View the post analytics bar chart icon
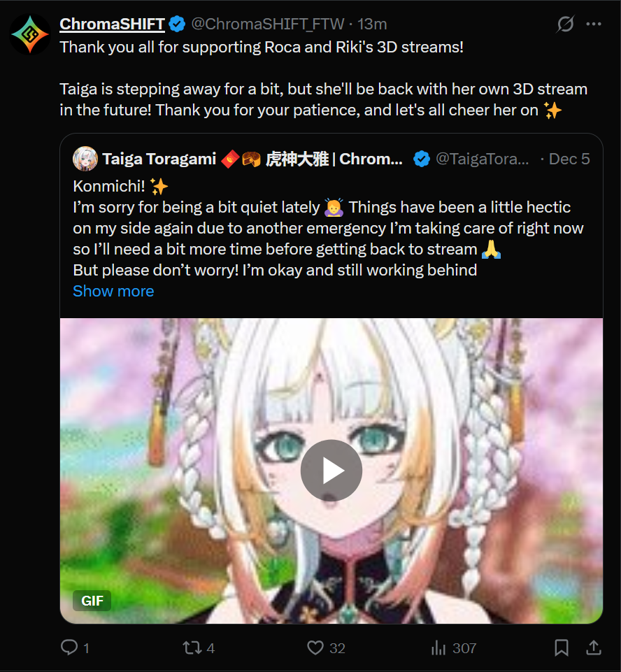Viewport: 621px width, 672px height. pos(438,648)
